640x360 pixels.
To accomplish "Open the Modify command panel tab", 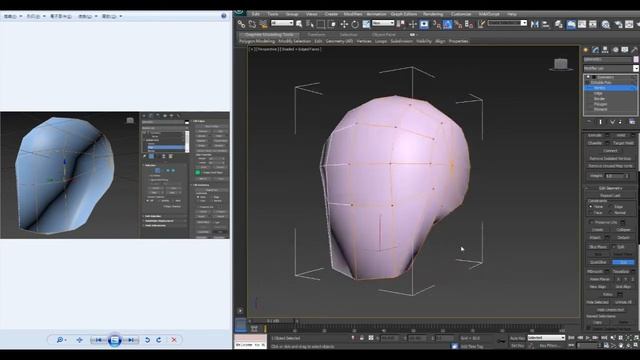I will pos(596,50).
